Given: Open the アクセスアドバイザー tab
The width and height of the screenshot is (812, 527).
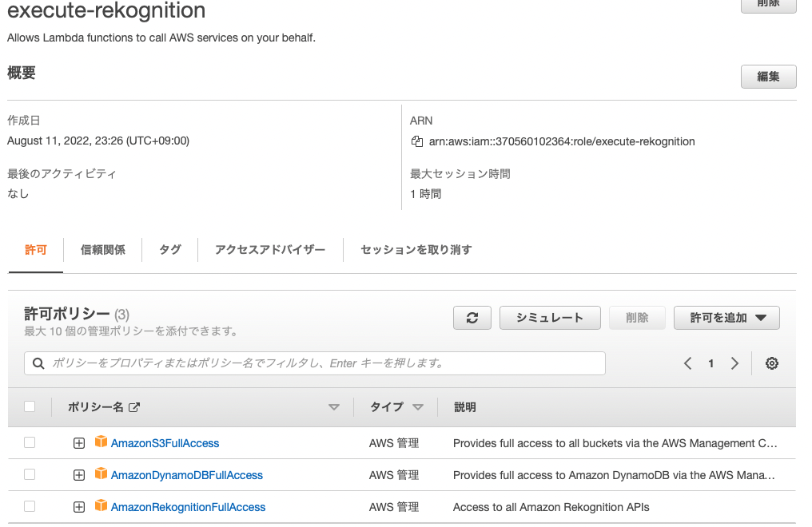Looking at the screenshot, I should 270,250.
